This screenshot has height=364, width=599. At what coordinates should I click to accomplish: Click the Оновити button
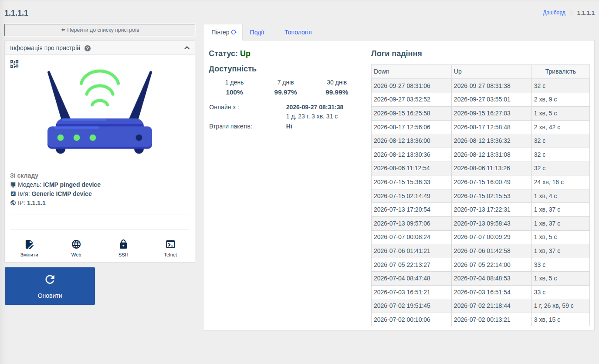(x=50, y=286)
